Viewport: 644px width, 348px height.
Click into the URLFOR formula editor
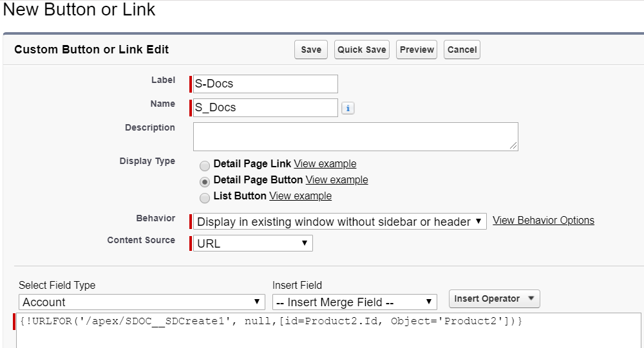click(328, 331)
